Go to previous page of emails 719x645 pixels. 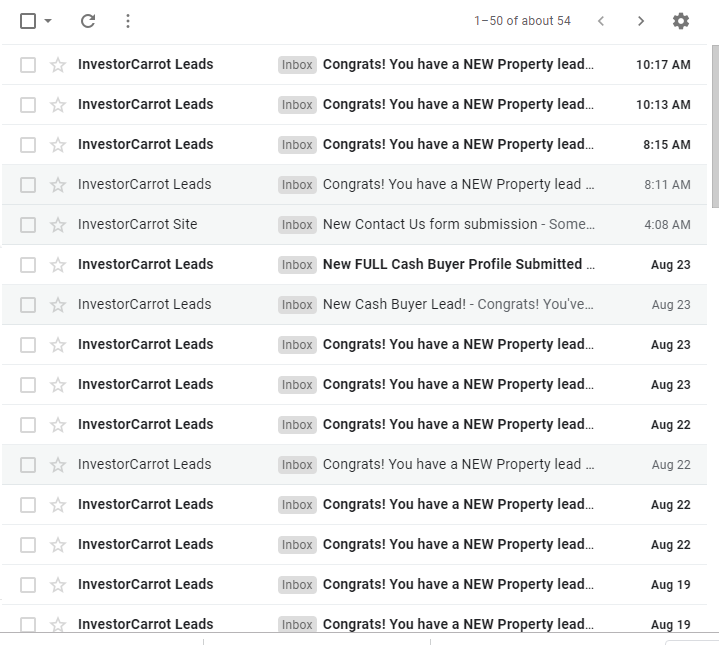(601, 21)
